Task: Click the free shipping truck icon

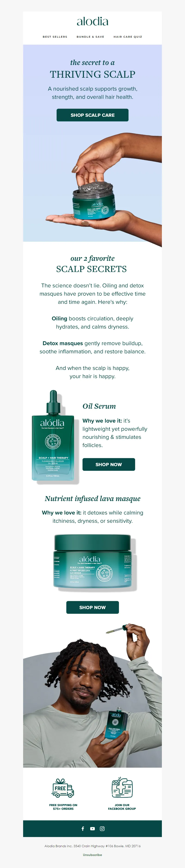Action: click(x=63, y=788)
